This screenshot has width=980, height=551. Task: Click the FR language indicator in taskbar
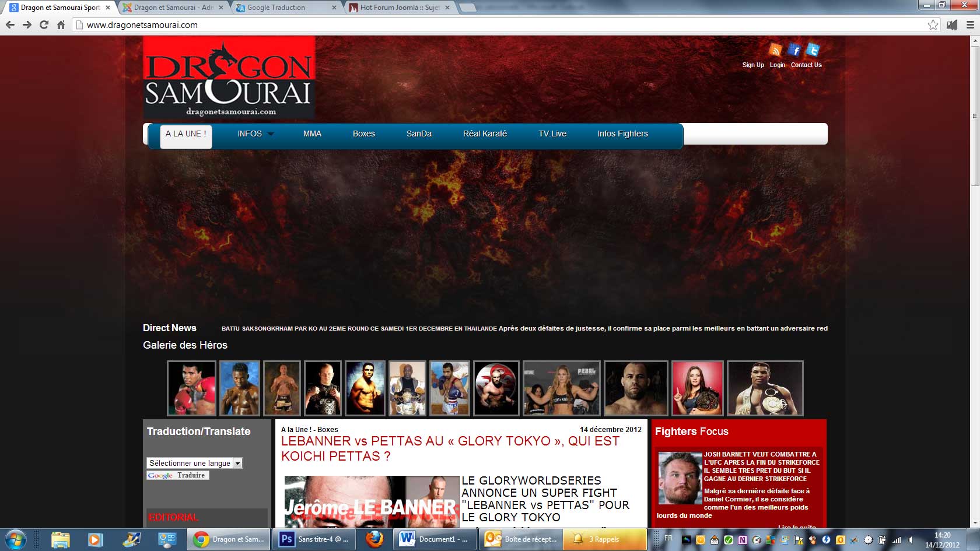(668, 538)
